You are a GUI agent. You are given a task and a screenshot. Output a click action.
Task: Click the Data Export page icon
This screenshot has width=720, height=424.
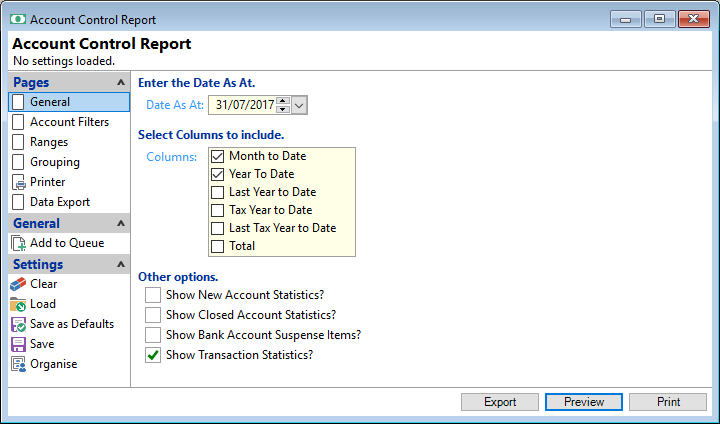tap(19, 202)
